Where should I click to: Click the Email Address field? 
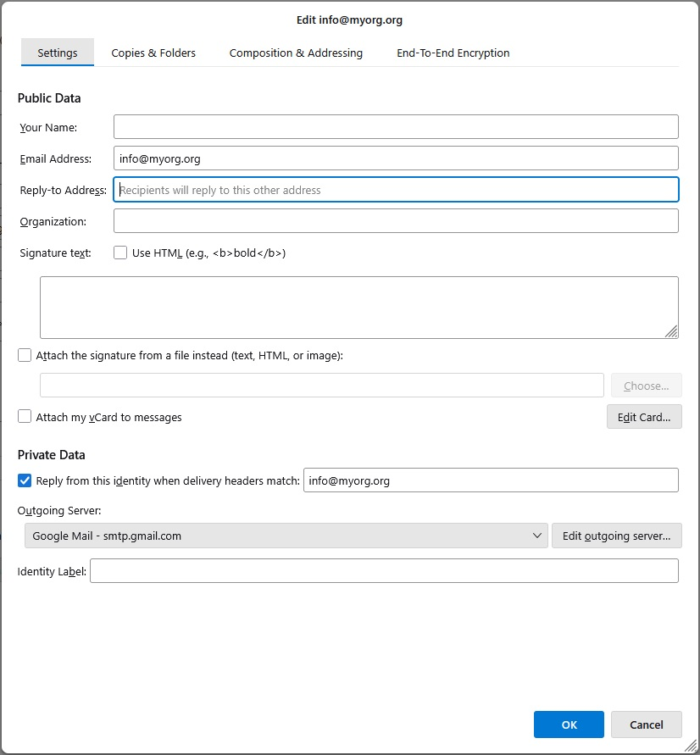pyautogui.click(x=396, y=158)
